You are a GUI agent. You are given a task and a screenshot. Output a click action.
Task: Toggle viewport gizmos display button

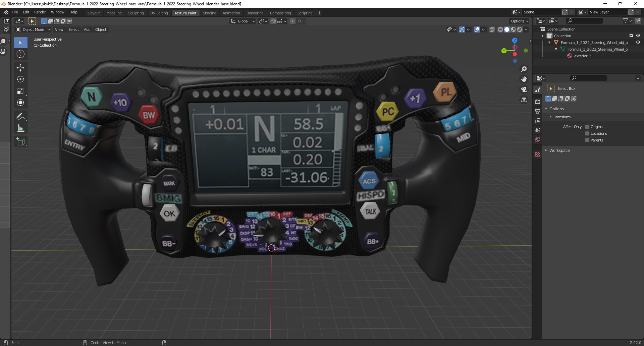coord(462,30)
